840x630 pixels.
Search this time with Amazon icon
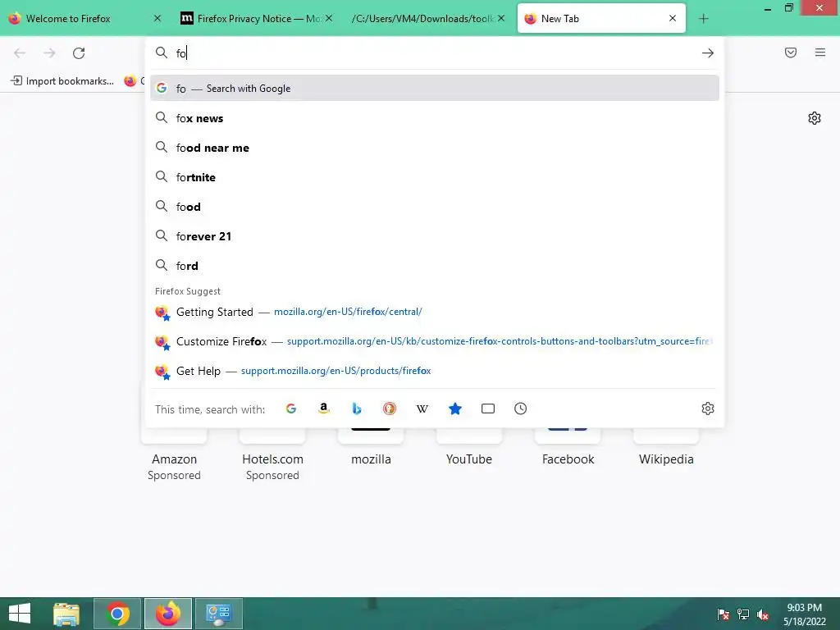(323, 409)
